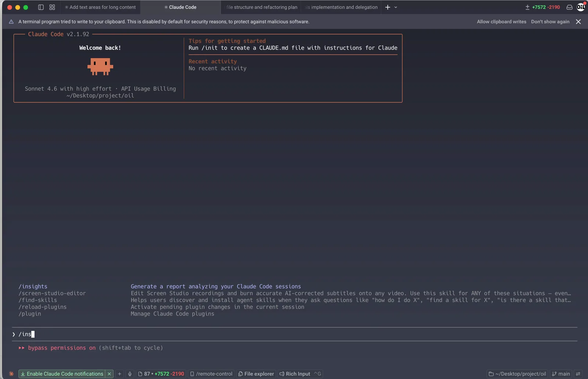Dismiss the notifications prompt chip

point(109,374)
